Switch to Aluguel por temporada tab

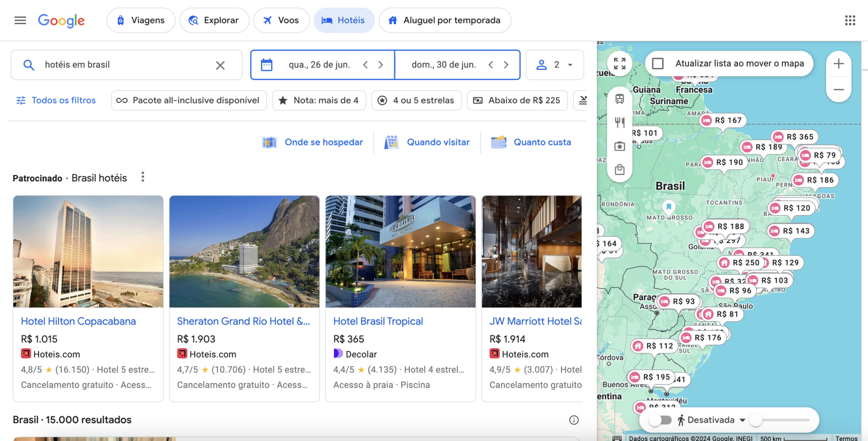click(445, 20)
